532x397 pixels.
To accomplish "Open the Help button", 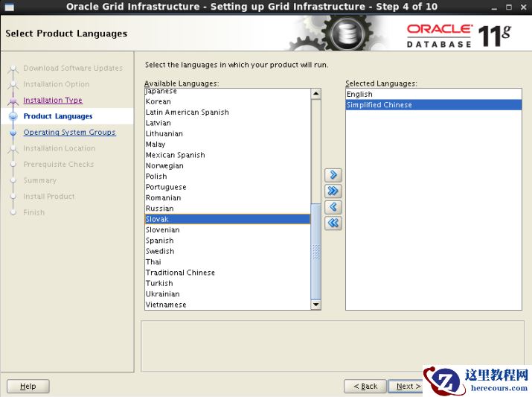I will coord(28,386).
